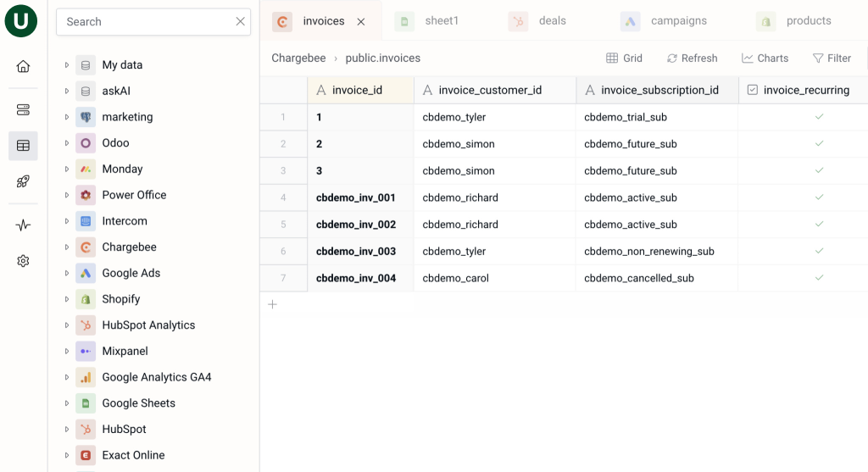Click the Chargebee connector icon in tree
Viewport: 868px width, 472px height.
click(x=86, y=247)
